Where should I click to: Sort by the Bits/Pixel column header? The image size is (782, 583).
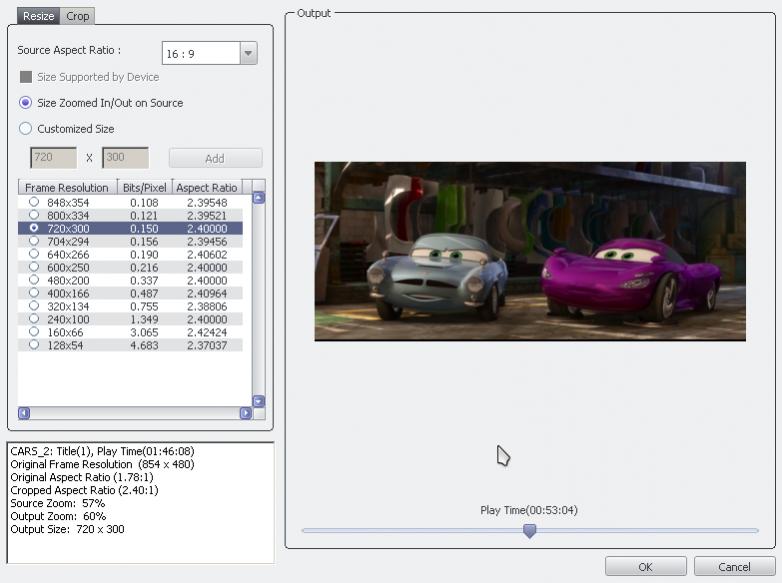[x=145, y=188]
